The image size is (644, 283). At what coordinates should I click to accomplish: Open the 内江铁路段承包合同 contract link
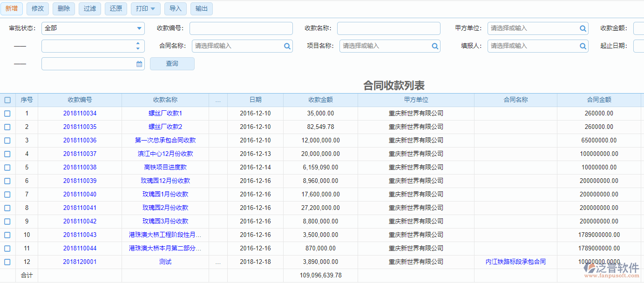point(515,262)
